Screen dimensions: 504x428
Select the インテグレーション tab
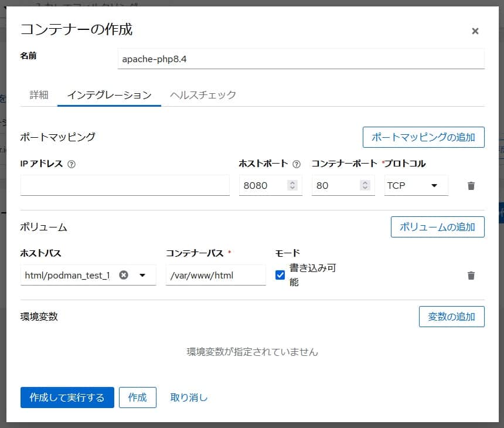109,95
